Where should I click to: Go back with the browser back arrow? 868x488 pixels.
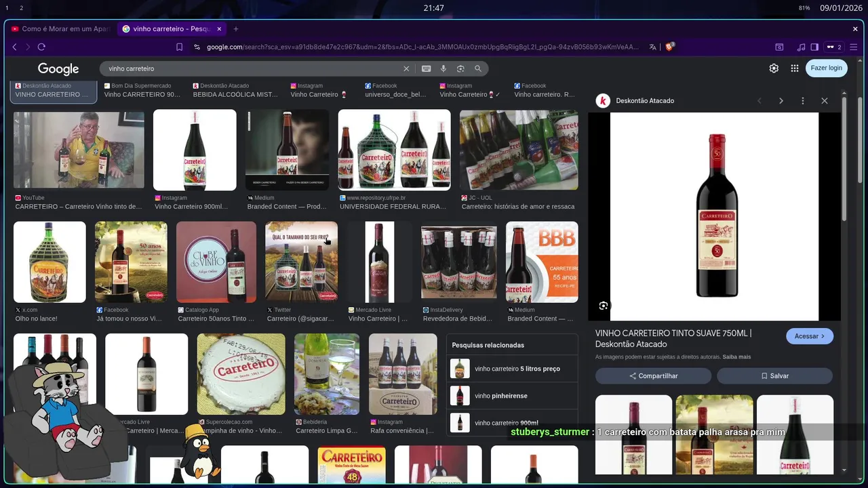tap(14, 47)
